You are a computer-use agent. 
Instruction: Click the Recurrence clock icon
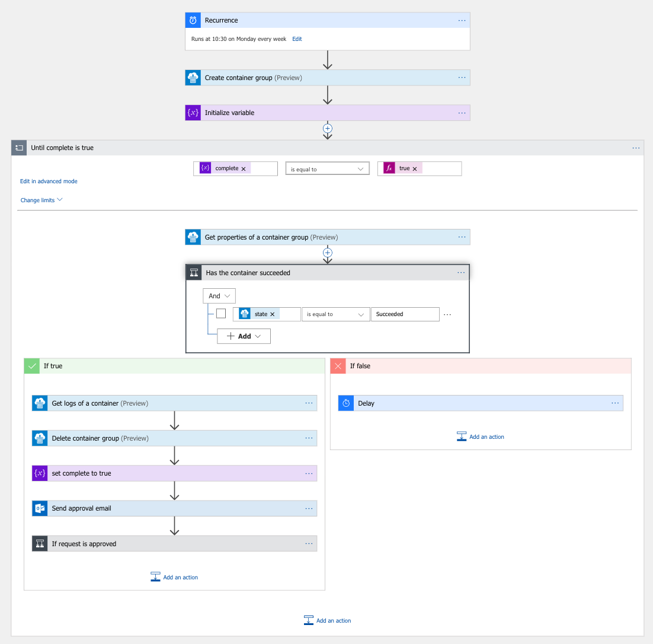click(193, 20)
